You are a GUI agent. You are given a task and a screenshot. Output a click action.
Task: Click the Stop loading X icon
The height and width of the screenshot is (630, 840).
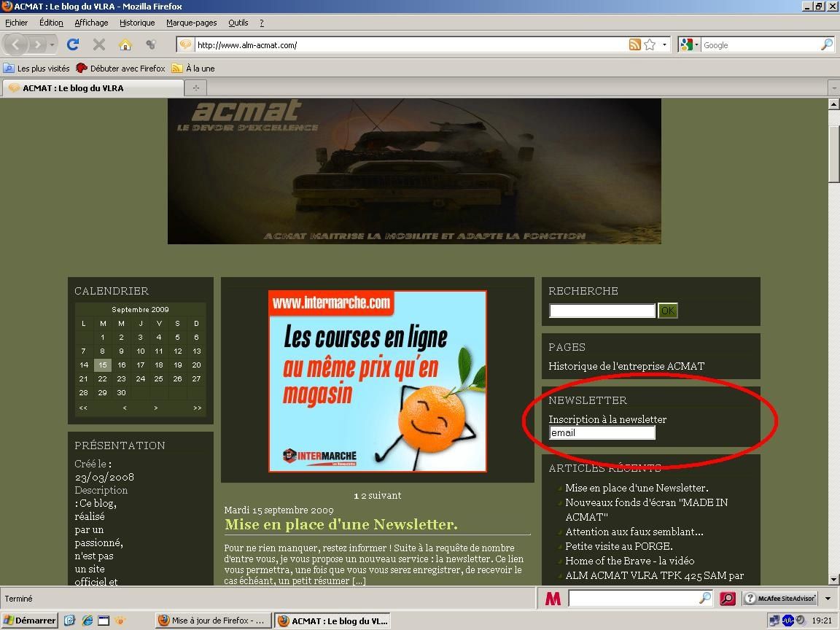(x=99, y=44)
